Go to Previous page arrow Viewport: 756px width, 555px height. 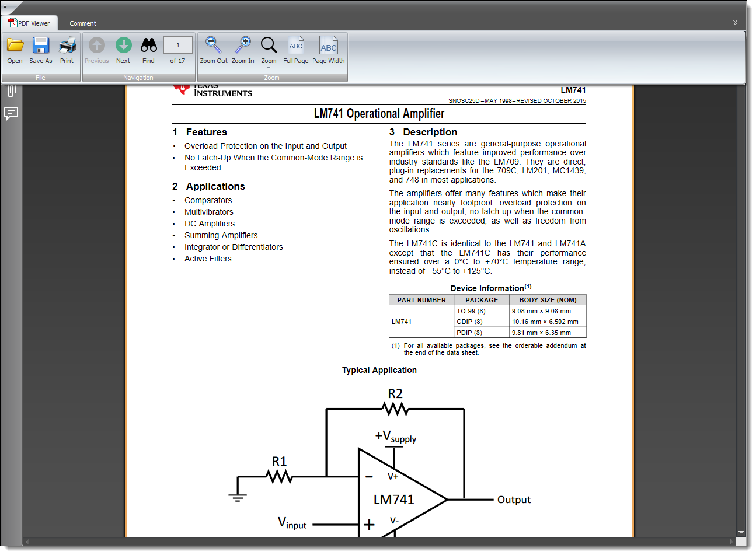(97, 45)
